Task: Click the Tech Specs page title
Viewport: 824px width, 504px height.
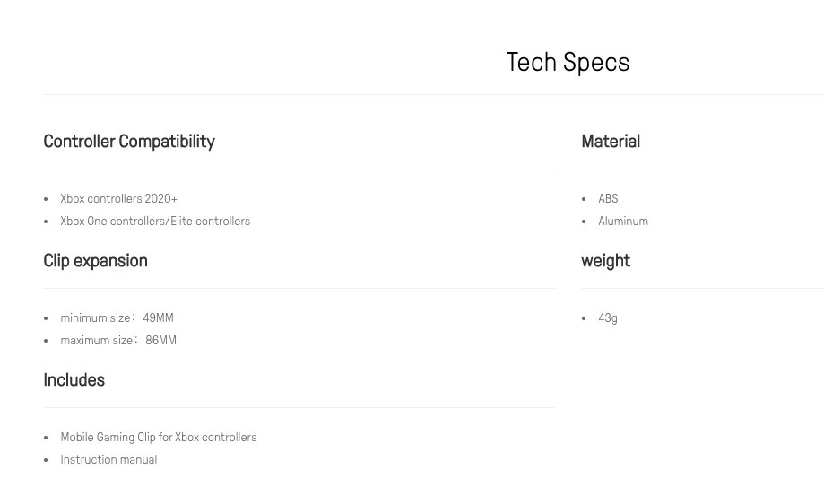Action: pos(568,62)
